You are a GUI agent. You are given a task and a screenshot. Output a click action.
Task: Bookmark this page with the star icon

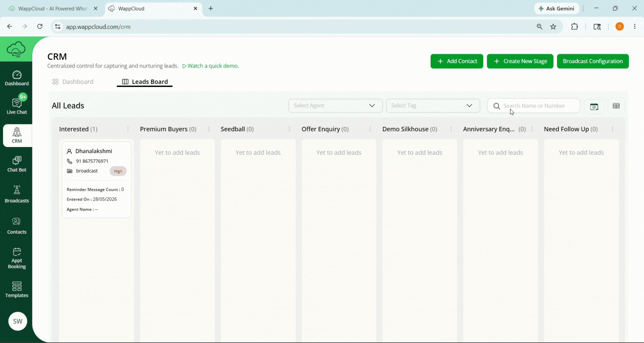tap(553, 27)
